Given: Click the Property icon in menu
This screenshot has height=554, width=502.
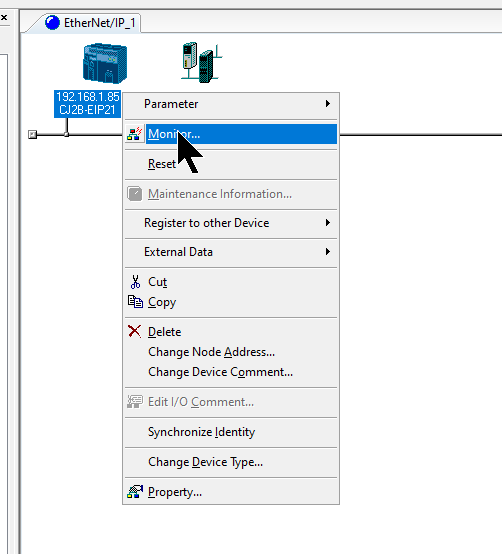Looking at the screenshot, I should [135, 491].
